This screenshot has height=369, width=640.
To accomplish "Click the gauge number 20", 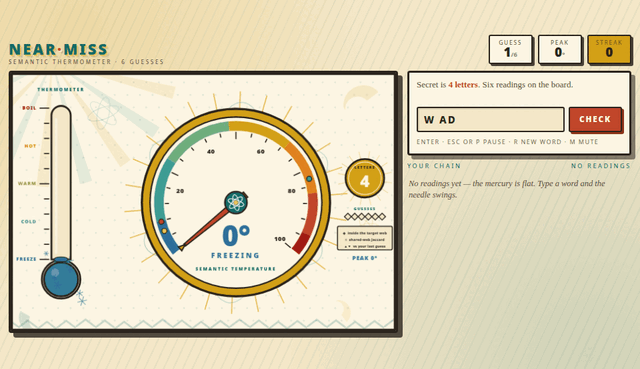I will 180,191.
